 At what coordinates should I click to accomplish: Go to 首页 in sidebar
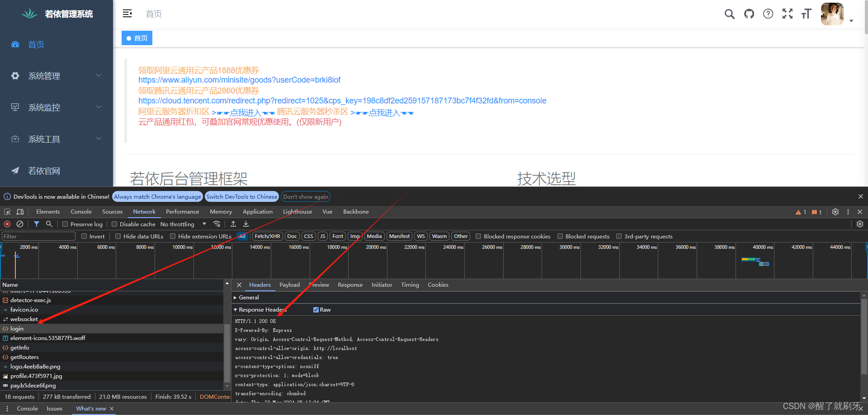(57, 44)
